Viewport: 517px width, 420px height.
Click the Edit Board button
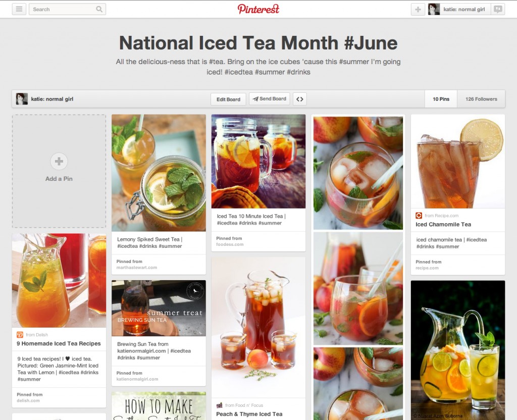[x=228, y=99]
